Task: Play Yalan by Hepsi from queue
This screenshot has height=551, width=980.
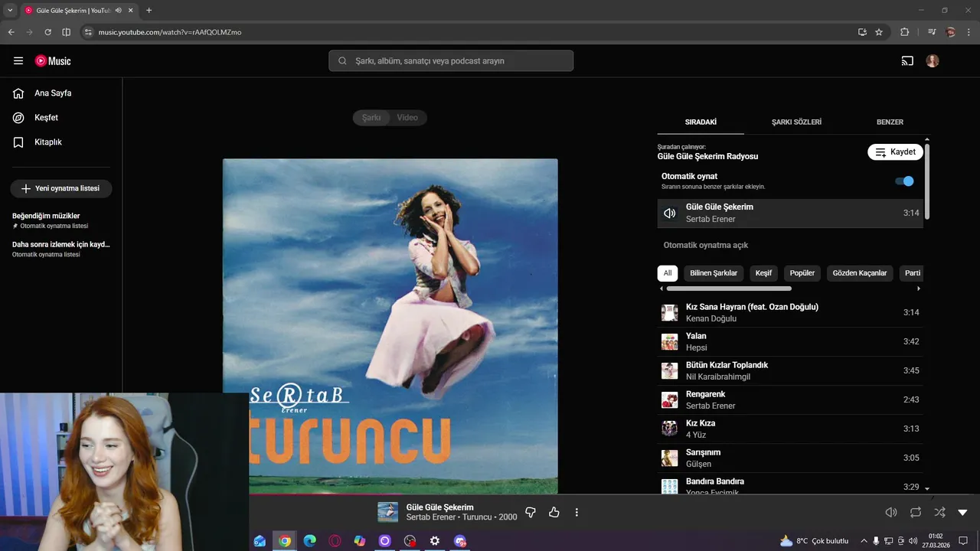Action: pyautogui.click(x=790, y=342)
